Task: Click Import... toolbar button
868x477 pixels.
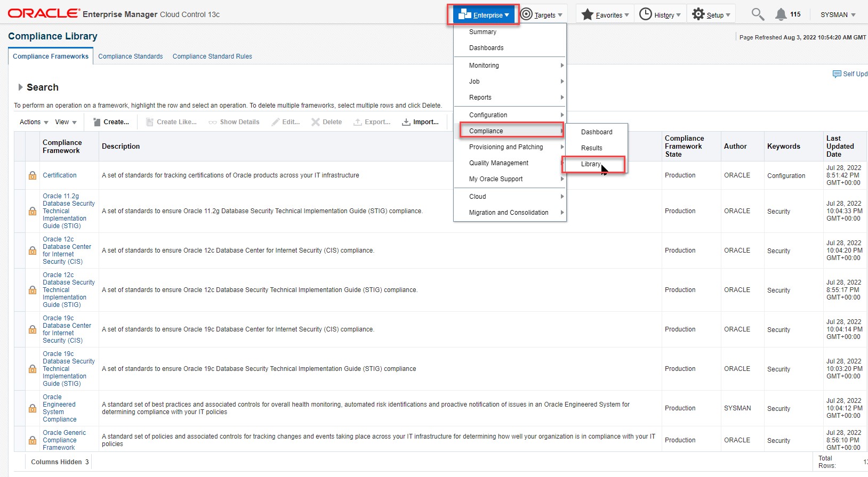Action: tap(420, 122)
